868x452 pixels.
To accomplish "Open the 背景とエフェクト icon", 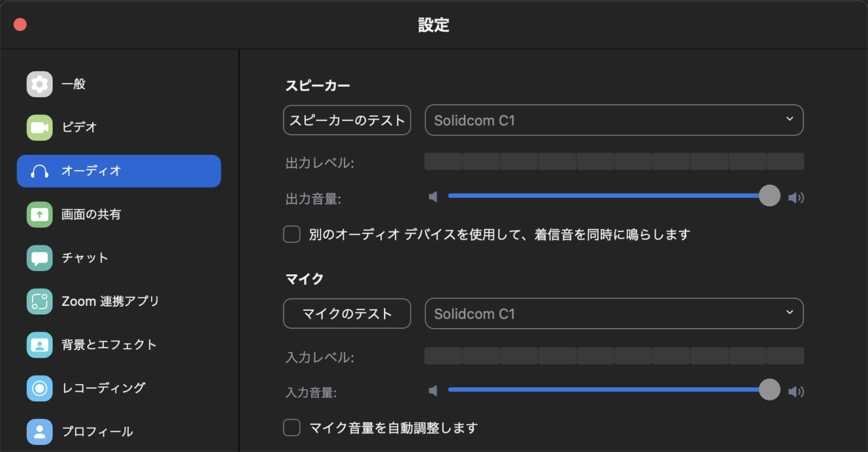I will pyautogui.click(x=39, y=345).
